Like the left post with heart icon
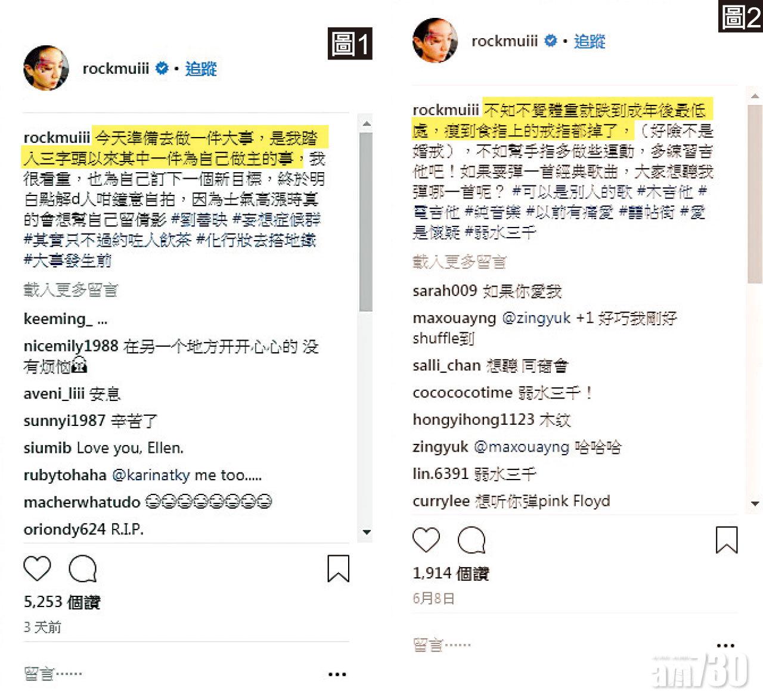The height and width of the screenshot is (700, 763). point(37,569)
